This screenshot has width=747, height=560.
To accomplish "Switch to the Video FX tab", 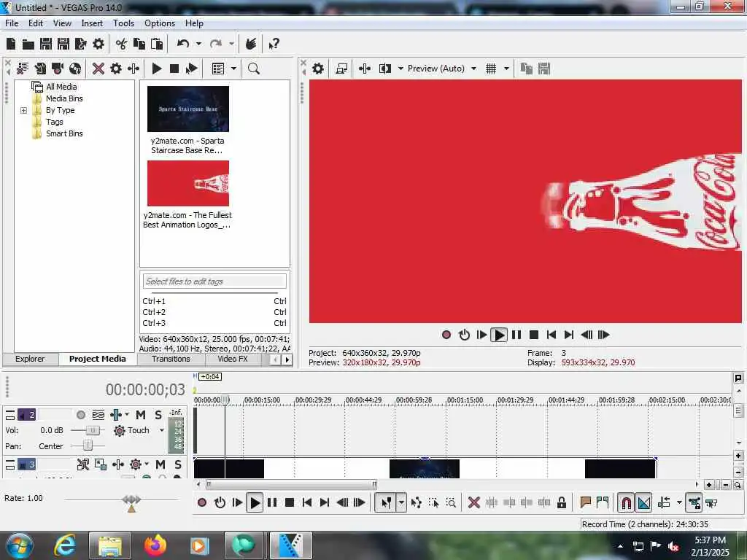I will pos(233,359).
